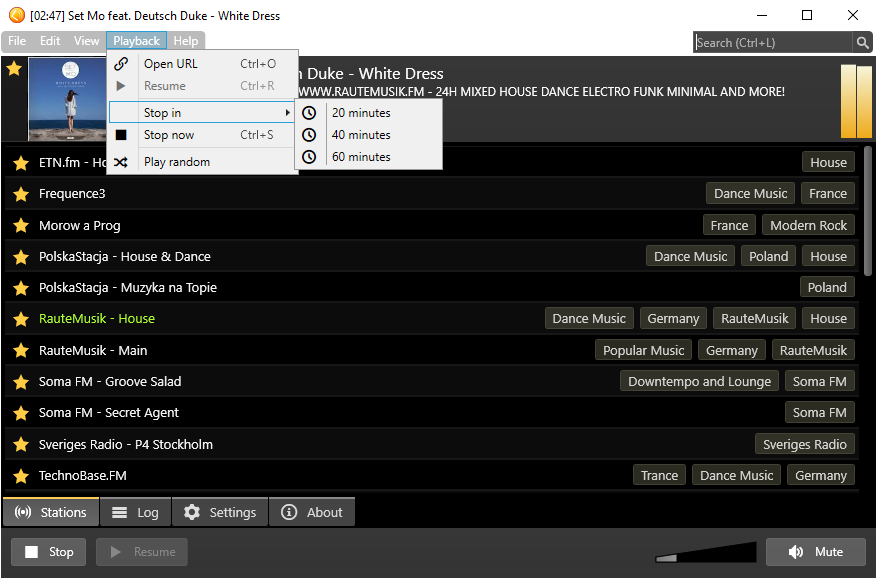Open the Help menu
Screen dimensions: 877x579
point(185,41)
